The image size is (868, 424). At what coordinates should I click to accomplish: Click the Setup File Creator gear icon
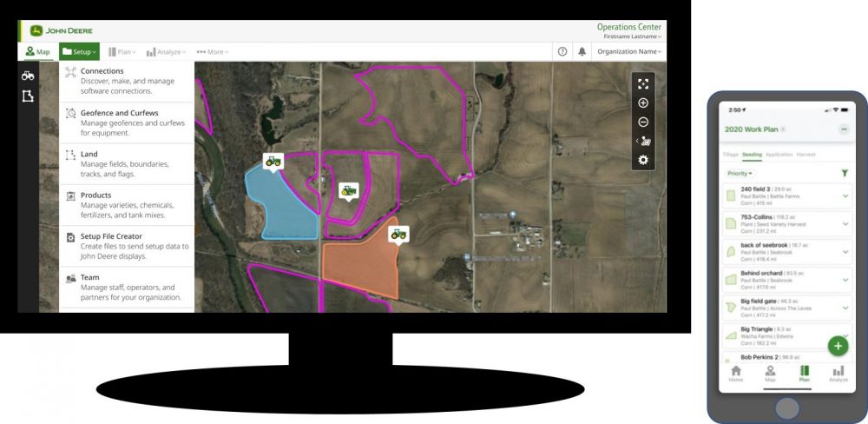70,237
